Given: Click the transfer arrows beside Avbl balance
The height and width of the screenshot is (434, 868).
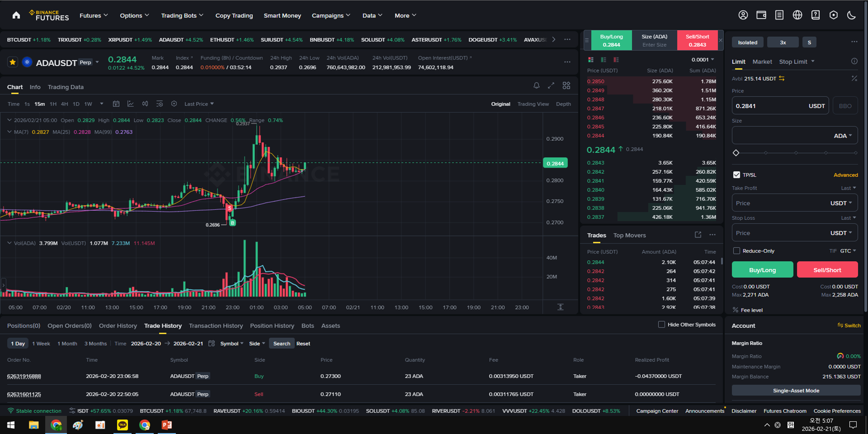Looking at the screenshot, I should click(x=782, y=79).
